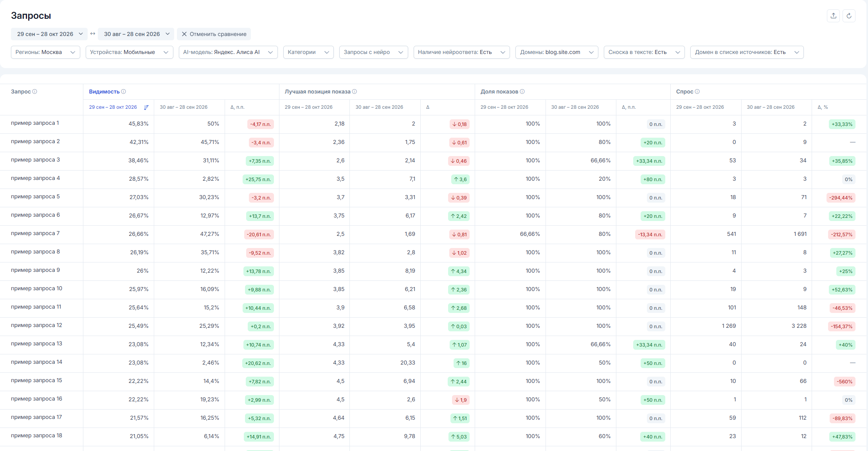Expand the AI-модель: Яндекс. Алиса AI filter
Screen dimensions: 868x451
228,52
